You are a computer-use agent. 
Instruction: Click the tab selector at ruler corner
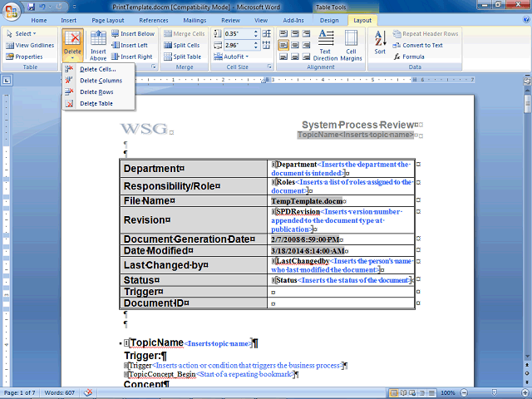(7, 81)
